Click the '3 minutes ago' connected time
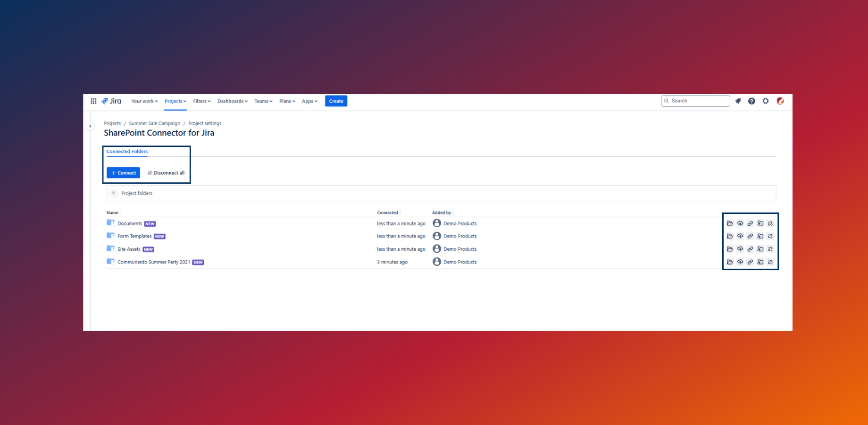The image size is (868, 425). [392, 262]
